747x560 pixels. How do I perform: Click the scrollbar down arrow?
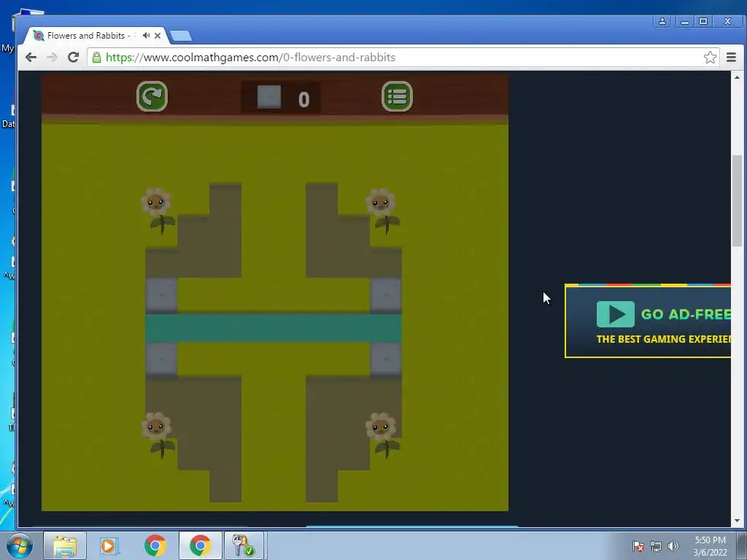click(737, 521)
